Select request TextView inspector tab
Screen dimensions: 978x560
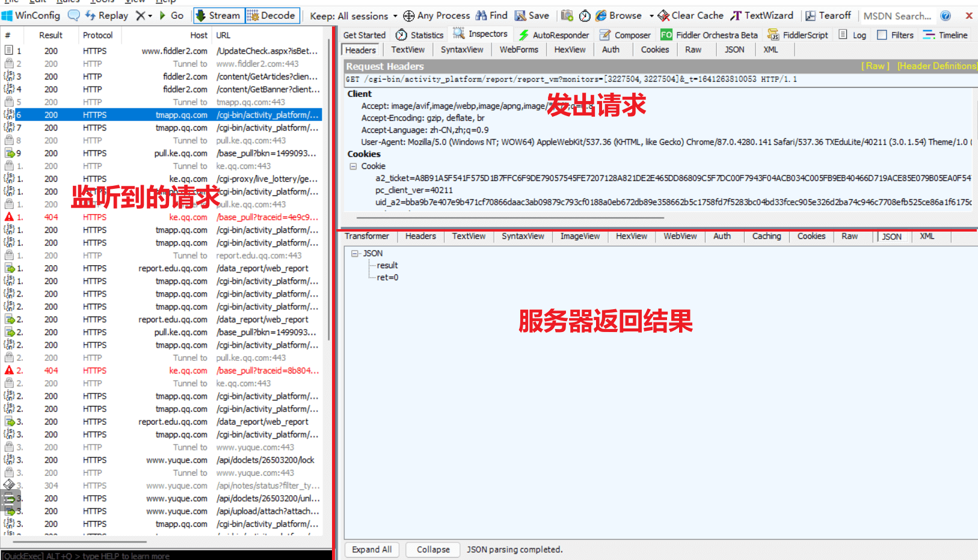[x=408, y=50]
